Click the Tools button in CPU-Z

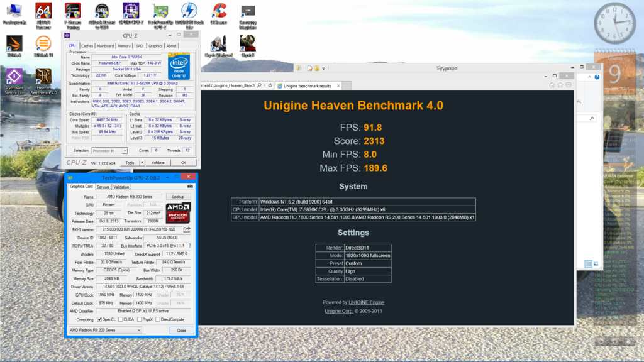pos(130,163)
